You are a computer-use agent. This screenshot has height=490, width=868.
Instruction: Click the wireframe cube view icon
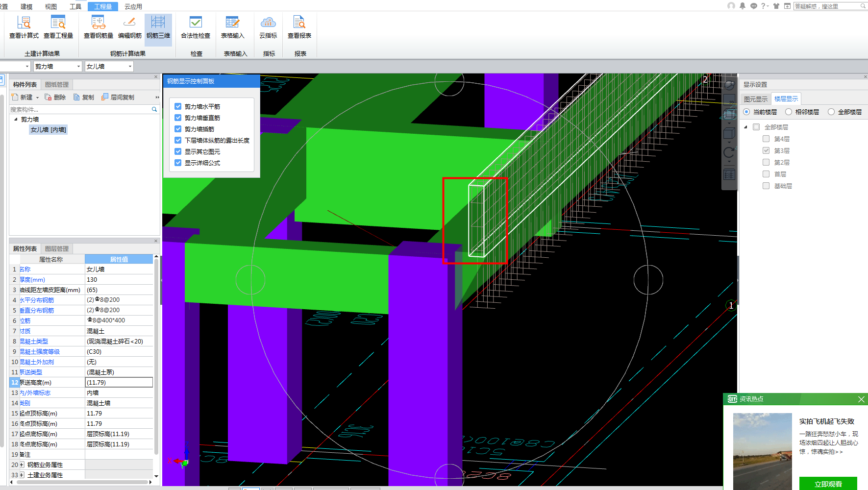click(x=729, y=115)
